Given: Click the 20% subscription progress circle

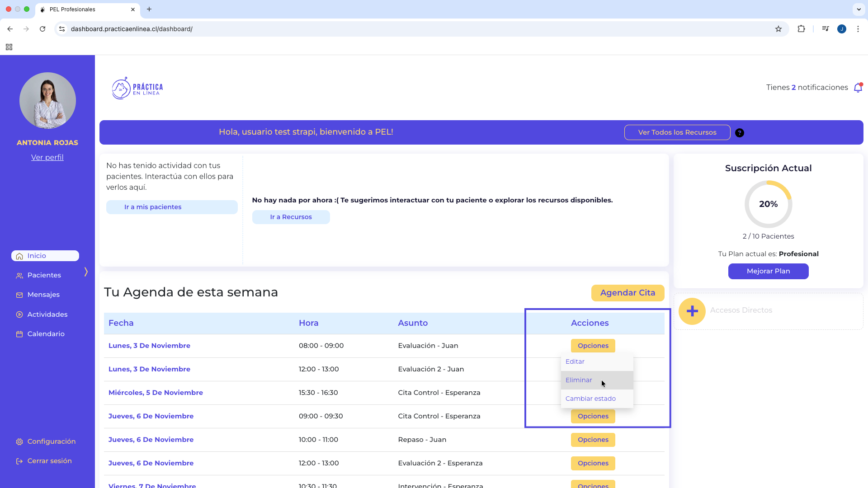Looking at the screenshot, I should click(x=768, y=204).
